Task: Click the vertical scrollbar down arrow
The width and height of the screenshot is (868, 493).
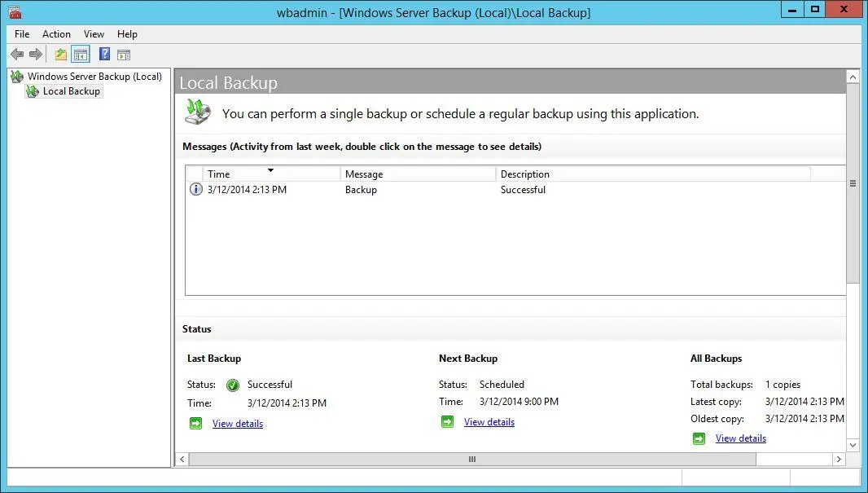Action: pos(853,444)
